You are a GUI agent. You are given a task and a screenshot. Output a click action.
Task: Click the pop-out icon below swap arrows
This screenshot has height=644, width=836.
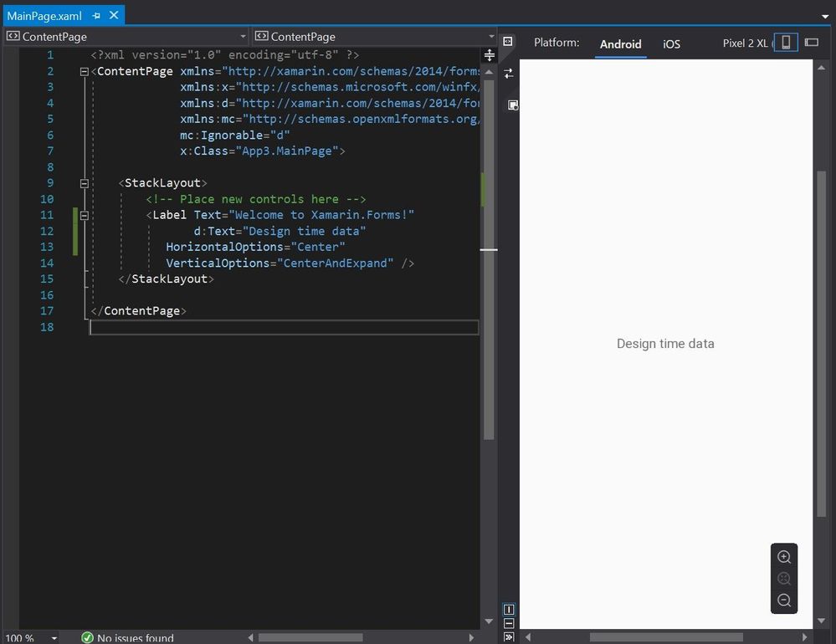pyautogui.click(x=513, y=105)
